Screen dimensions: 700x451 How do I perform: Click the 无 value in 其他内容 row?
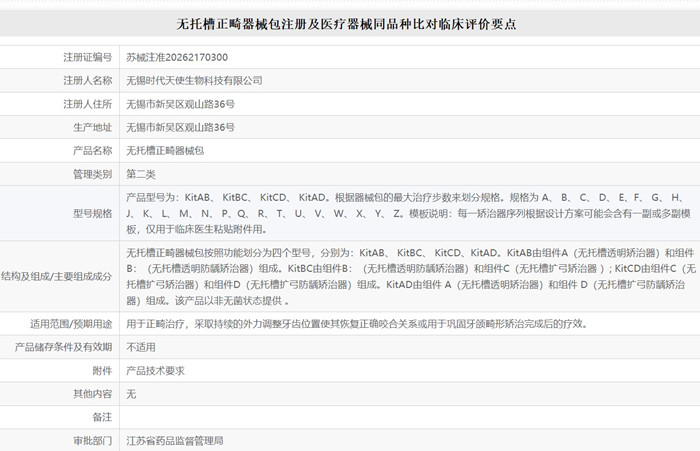131,394
